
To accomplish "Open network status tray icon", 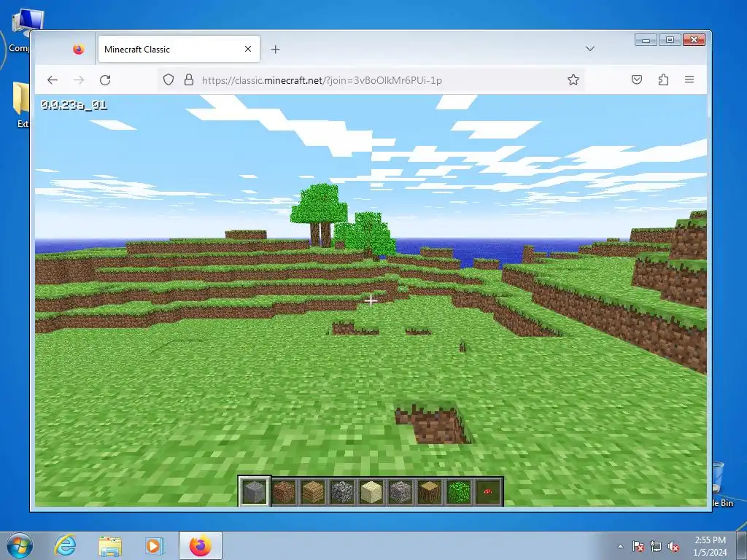I will click(x=656, y=546).
